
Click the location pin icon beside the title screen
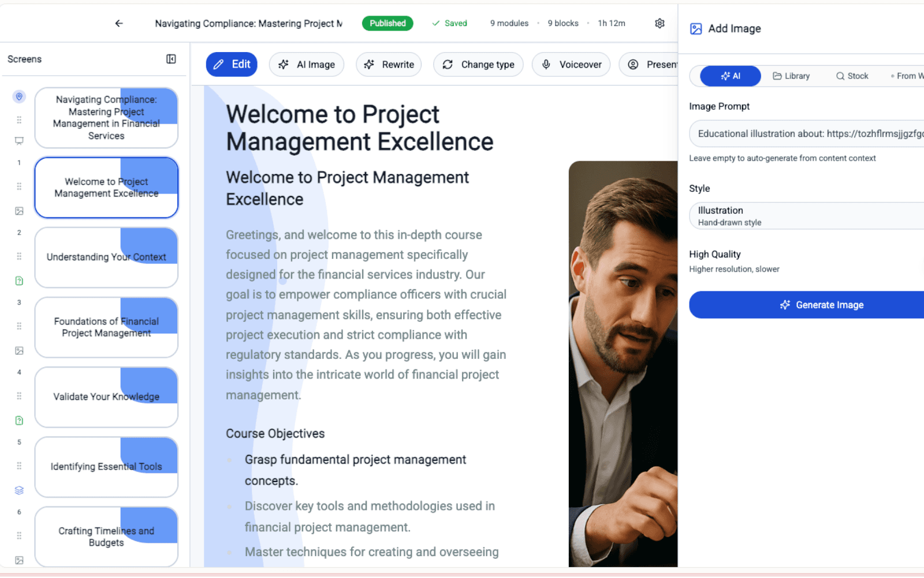[19, 97]
